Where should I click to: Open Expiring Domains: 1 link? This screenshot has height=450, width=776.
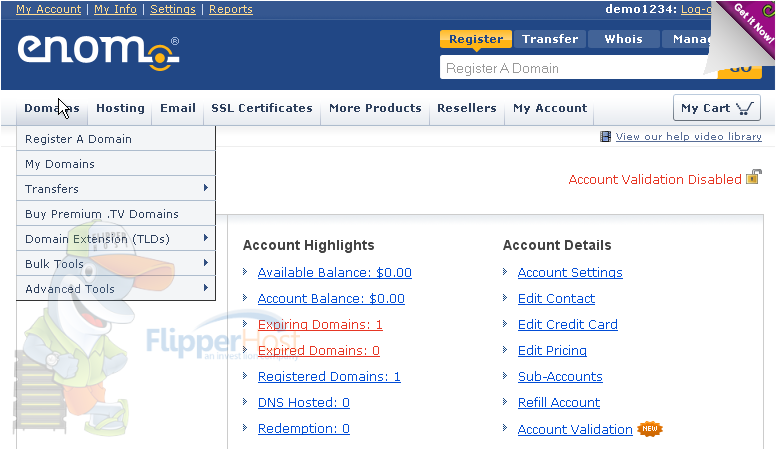click(x=320, y=324)
